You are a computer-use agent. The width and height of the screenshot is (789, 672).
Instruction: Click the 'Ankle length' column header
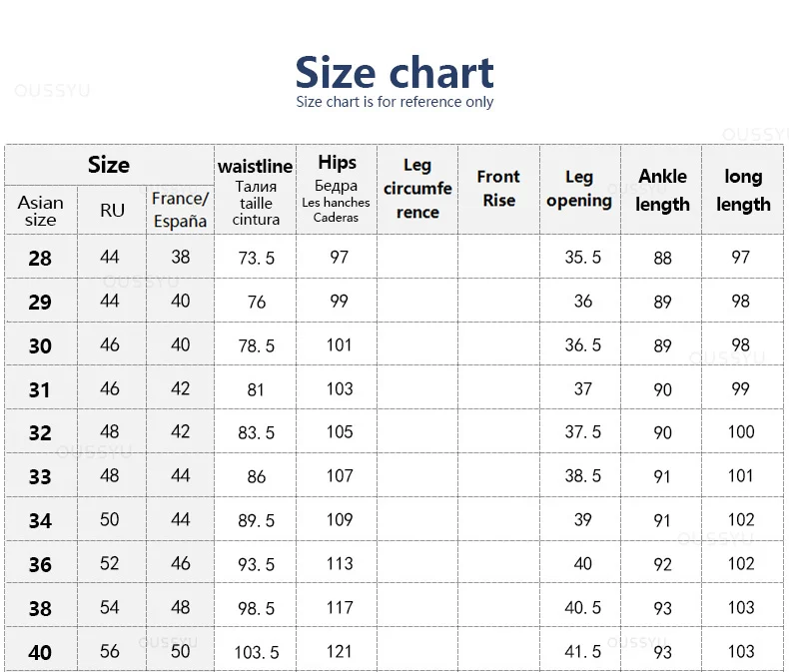pyautogui.click(x=661, y=190)
